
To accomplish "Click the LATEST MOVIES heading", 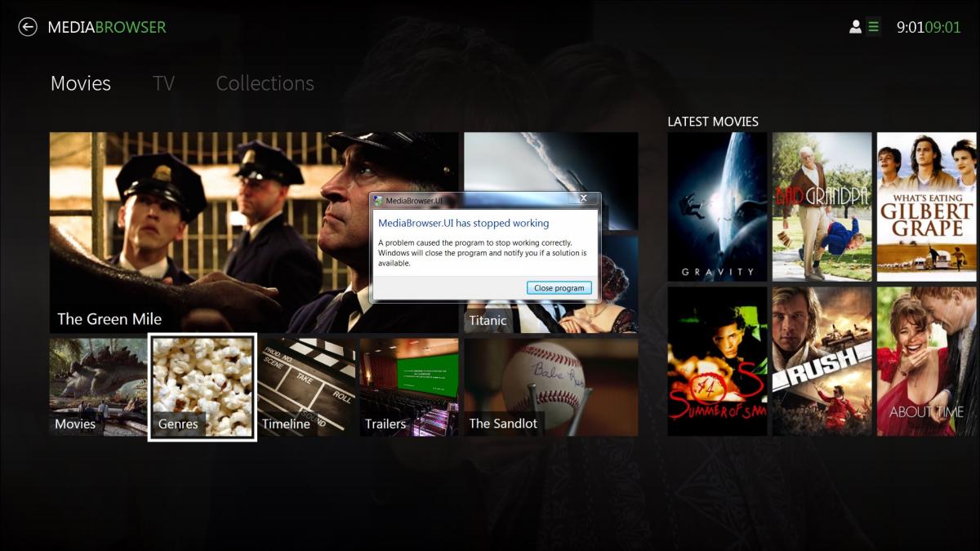I will click(713, 122).
